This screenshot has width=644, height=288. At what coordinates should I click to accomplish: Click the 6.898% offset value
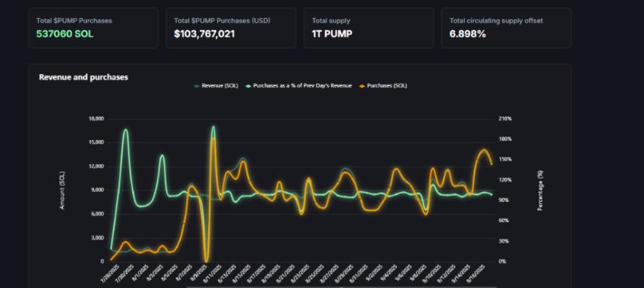coord(468,34)
